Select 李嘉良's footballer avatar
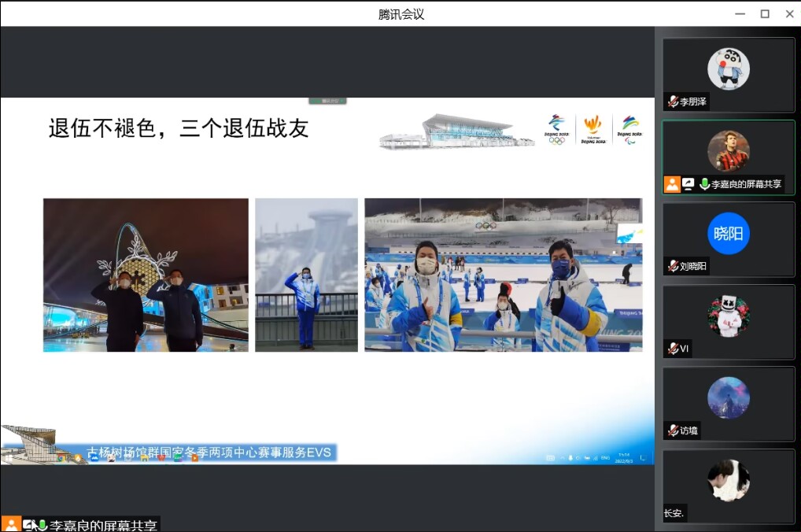The width and height of the screenshot is (801, 532). coord(728,150)
